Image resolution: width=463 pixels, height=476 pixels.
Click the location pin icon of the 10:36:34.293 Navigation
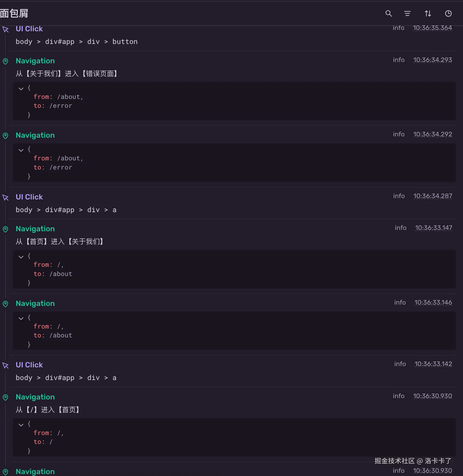pos(5,61)
